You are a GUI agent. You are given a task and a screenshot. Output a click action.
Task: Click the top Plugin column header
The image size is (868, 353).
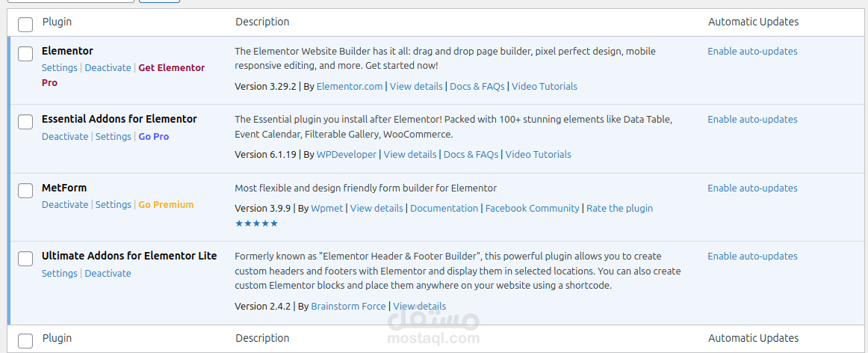(x=57, y=22)
